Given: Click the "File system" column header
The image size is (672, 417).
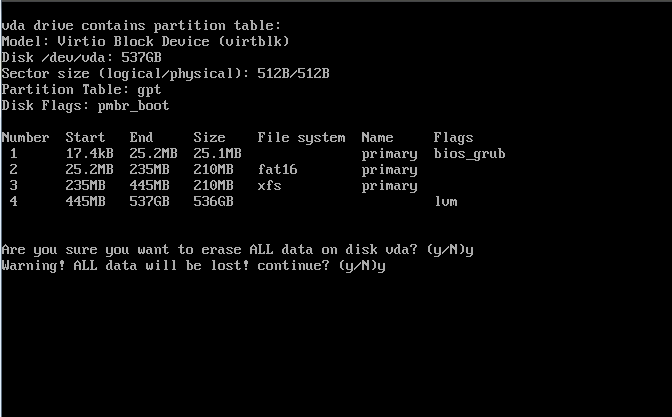Looking at the screenshot, I should pyautogui.click(x=301, y=138).
